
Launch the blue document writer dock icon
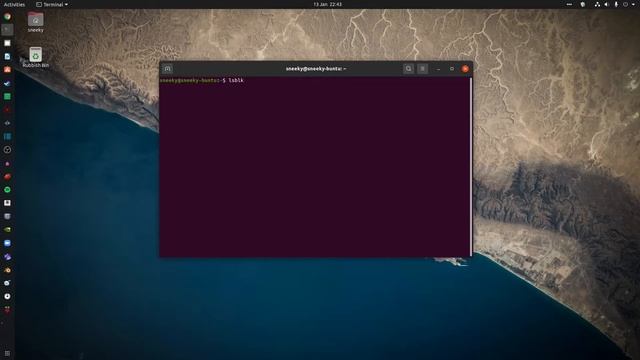(x=7, y=56)
